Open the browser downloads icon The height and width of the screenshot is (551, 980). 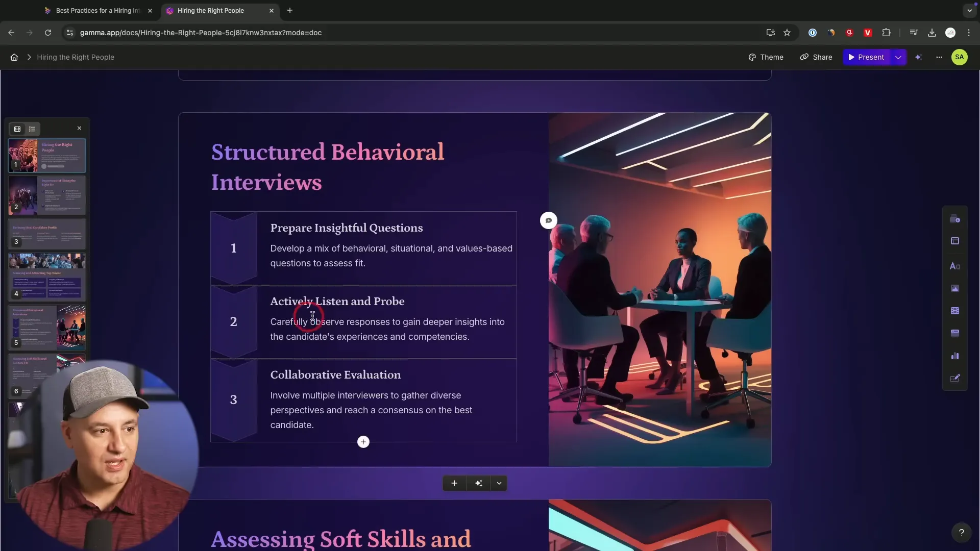click(x=932, y=33)
